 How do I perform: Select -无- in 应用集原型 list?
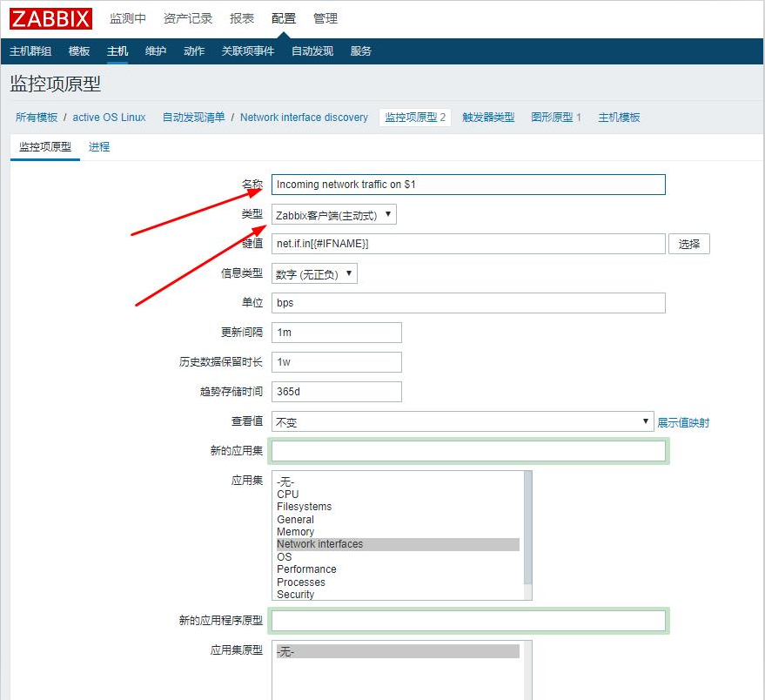point(398,651)
